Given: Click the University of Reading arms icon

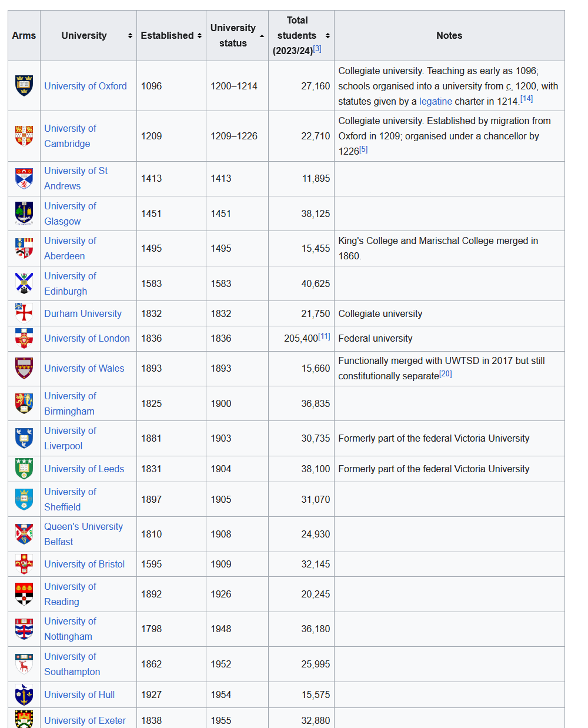Looking at the screenshot, I should coord(24,594).
